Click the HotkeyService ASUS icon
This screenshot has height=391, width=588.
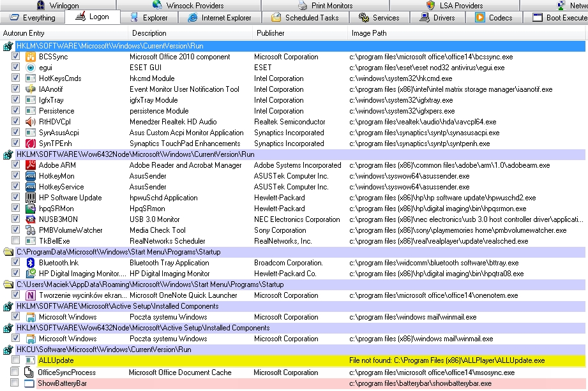click(31, 187)
